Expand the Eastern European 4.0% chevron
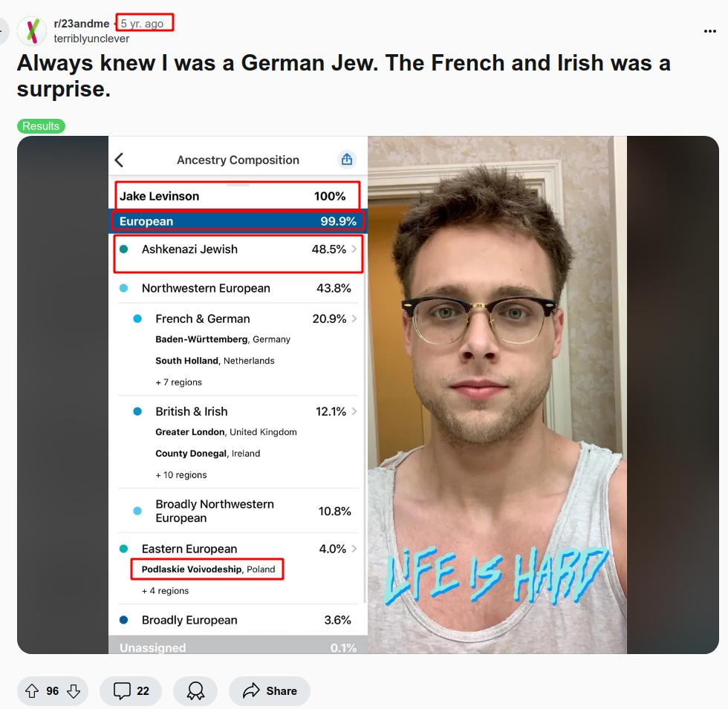 354,549
